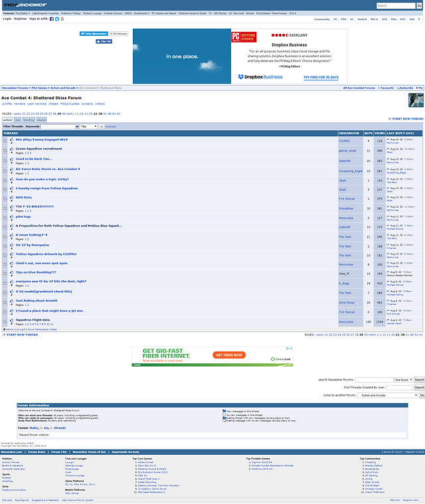Click thumbs-up icon for THE F-22 RULES thread
Viewport: 425px width, 504px height.
11,207
